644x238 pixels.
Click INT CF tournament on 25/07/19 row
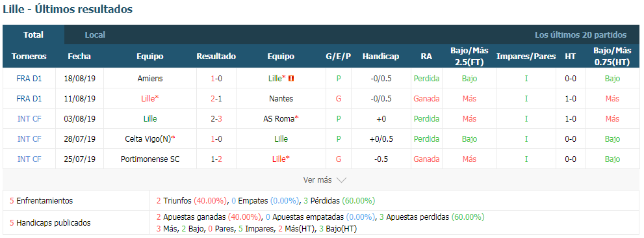click(x=29, y=159)
